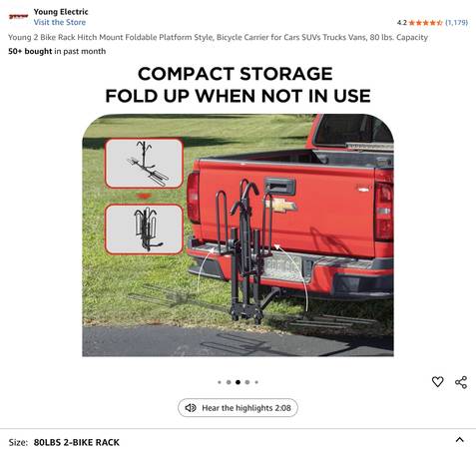This screenshot has width=476, height=449.
Task: Click the folded rack inset picture
Action: pos(144,229)
